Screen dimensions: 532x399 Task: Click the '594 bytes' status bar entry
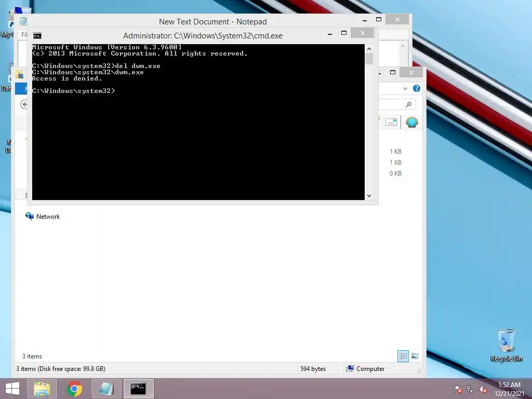[313, 369]
